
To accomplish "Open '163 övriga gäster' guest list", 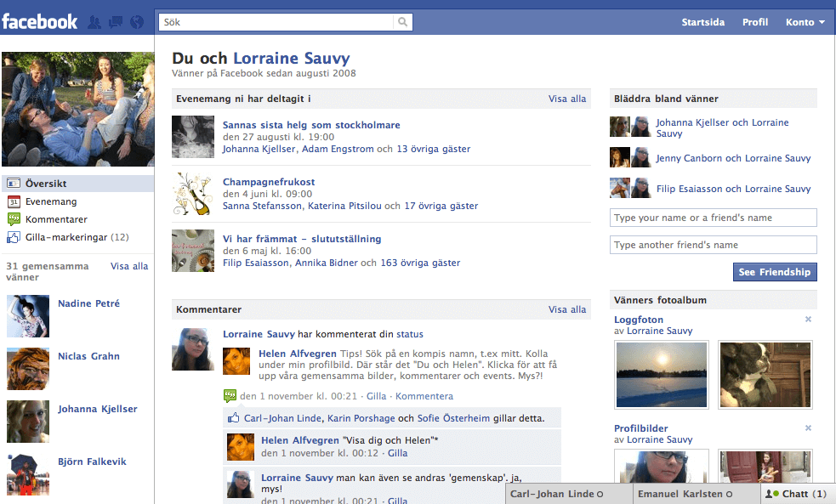I will point(420,263).
